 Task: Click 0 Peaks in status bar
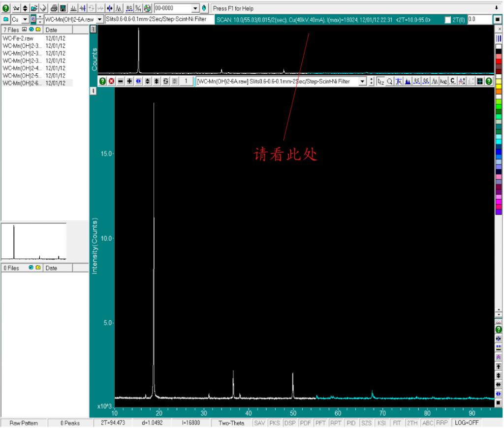[x=70, y=423]
